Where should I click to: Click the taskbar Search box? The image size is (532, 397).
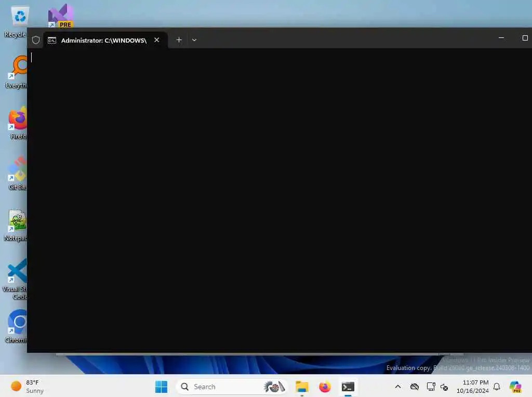tap(232, 387)
